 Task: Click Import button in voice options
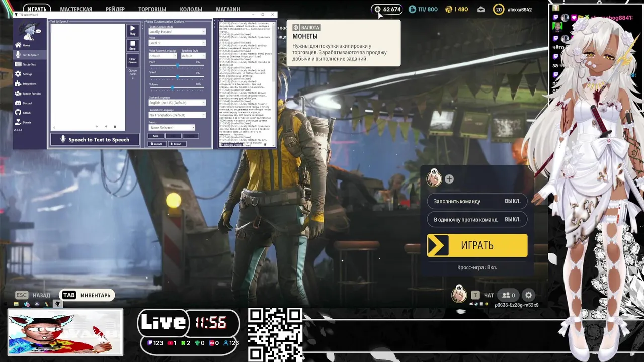[x=157, y=144]
